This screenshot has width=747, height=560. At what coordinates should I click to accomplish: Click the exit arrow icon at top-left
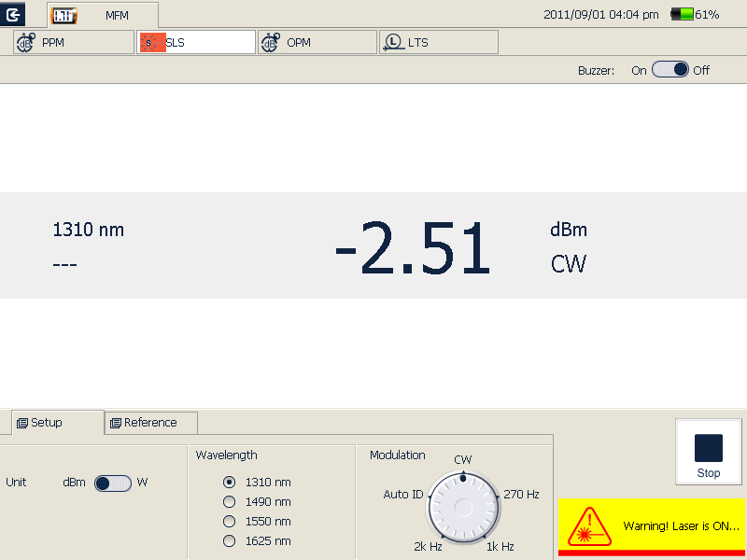[14, 14]
